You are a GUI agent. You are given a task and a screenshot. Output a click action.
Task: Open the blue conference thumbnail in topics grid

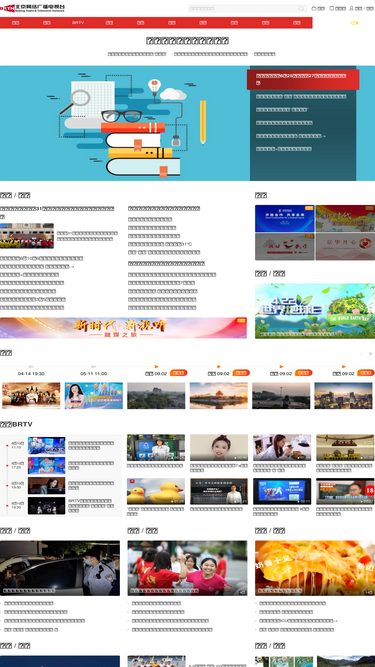click(x=284, y=219)
